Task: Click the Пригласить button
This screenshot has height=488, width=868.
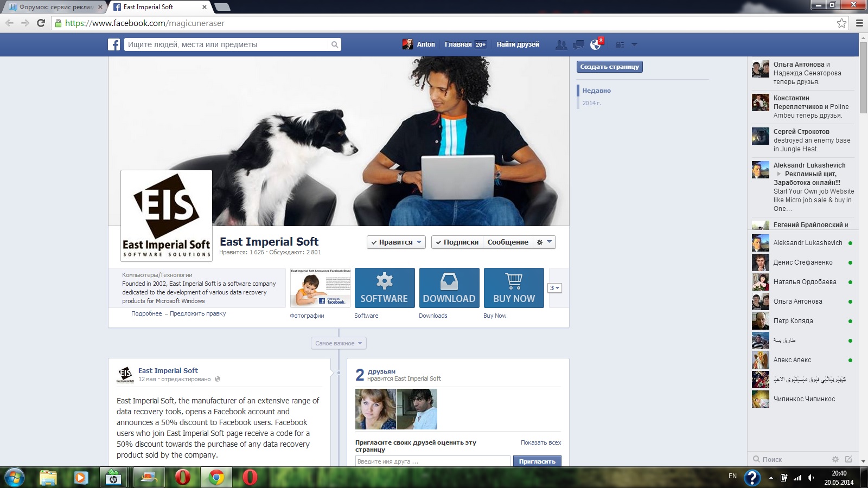Action: [537, 461]
